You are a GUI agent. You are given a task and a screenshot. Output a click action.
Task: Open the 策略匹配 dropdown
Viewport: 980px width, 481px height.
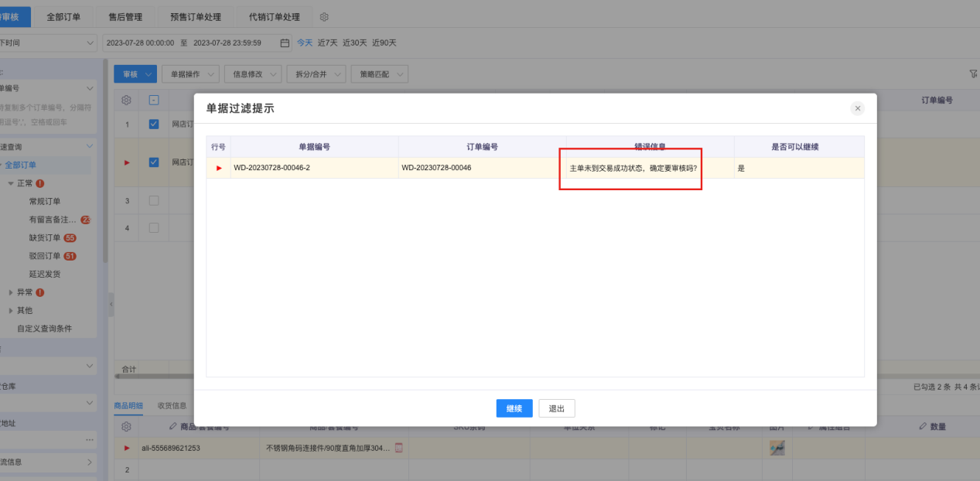(379, 74)
